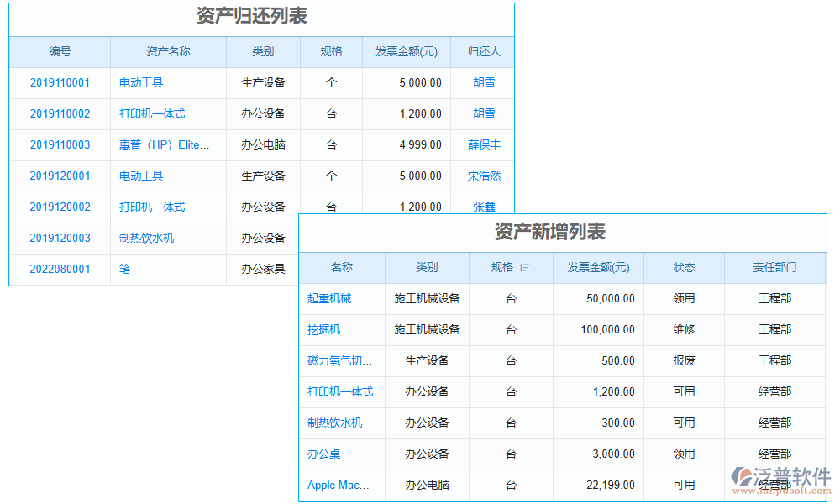Open the 惠普 (HP) Elite asset link
The image size is (840, 504).
pos(164,145)
